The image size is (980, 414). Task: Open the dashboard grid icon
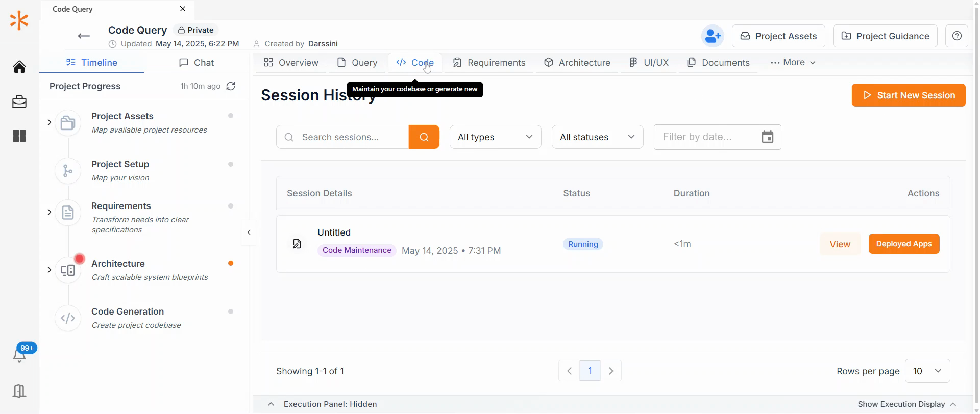(19, 136)
